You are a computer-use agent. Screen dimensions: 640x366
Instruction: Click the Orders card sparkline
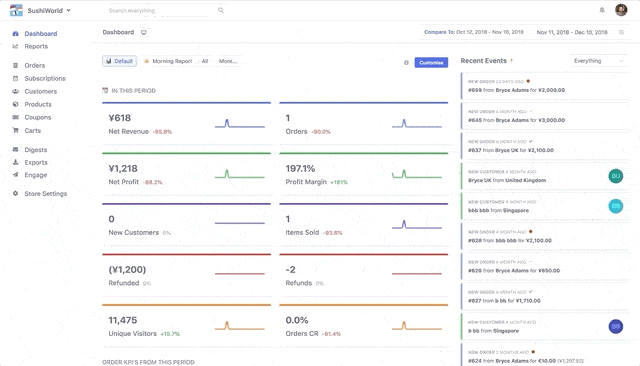[x=417, y=124]
